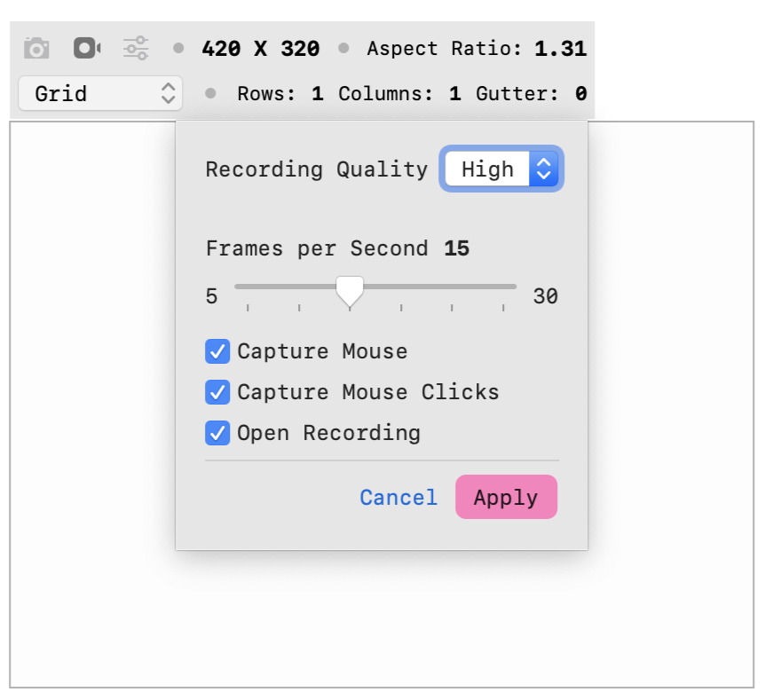Open the Grid layout dropdown

pyautogui.click(x=100, y=93)
